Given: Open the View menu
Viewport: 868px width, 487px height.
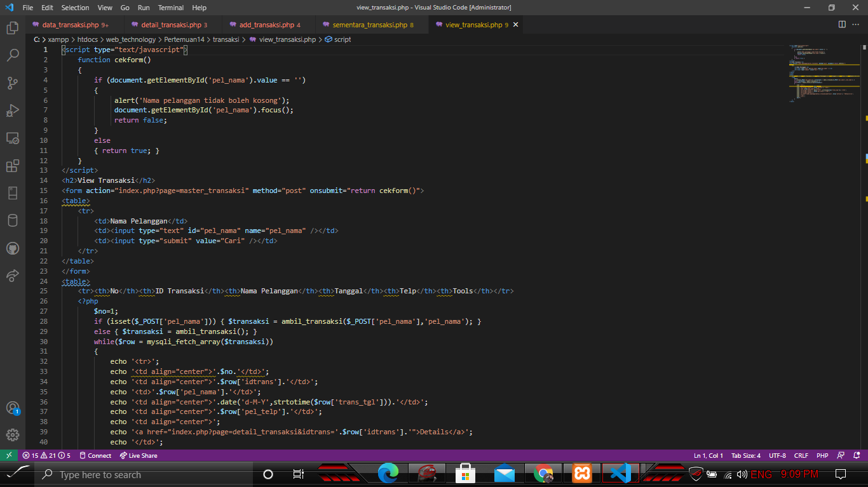Looking at the screenshot, I should [105, 8].
